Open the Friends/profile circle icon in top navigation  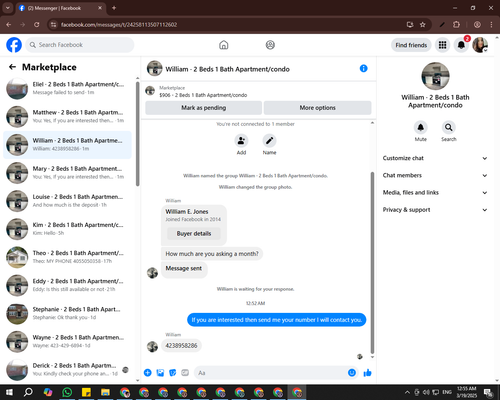tap(270, 45)
